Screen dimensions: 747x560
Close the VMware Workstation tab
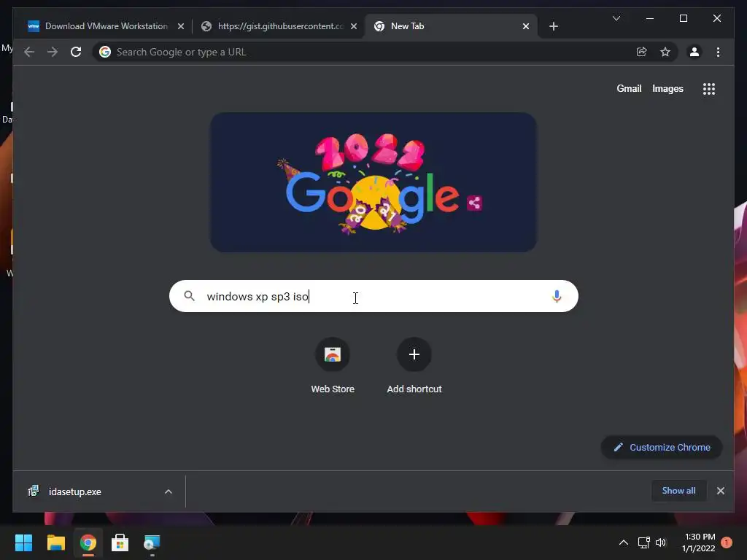181,26
